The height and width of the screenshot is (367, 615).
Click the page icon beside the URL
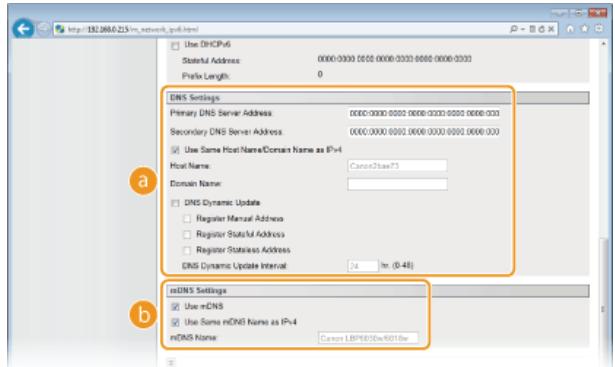pos(60,29)
